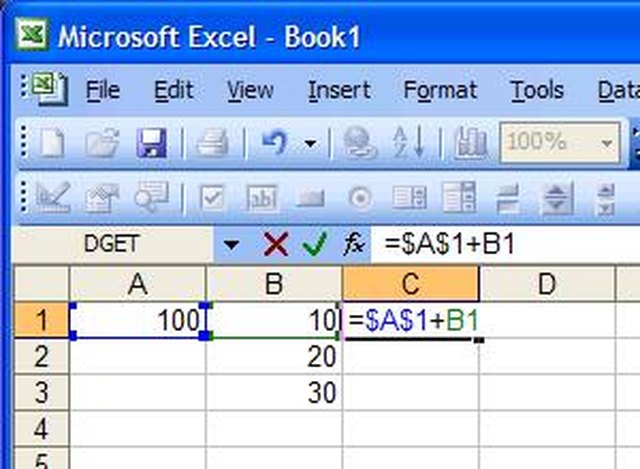Select row 1 header
The height and width of the screenshot is (469, 640).
tap(41, 320)
